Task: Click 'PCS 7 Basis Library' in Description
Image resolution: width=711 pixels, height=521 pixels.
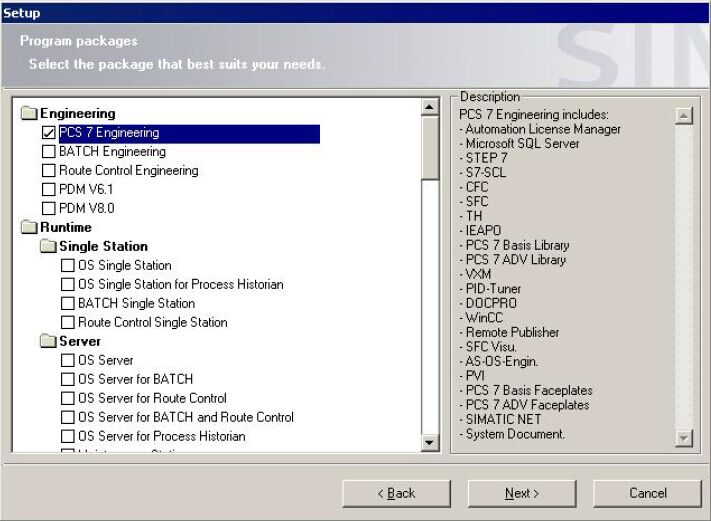Action: (517, 245)
